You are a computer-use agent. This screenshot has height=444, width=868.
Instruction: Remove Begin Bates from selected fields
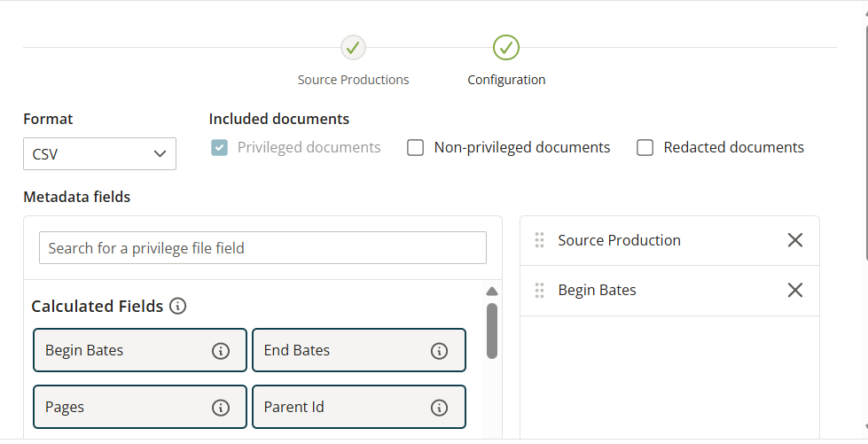point(795,291)
